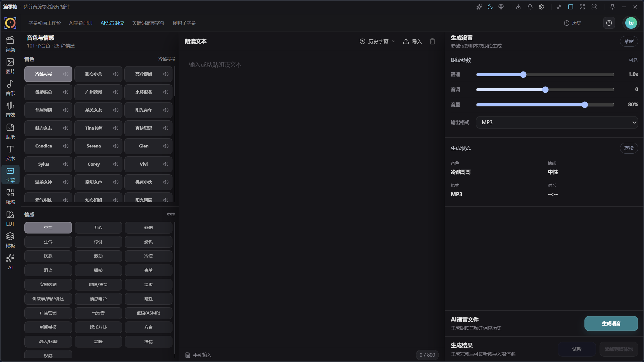Switch to the AI字幕识别 tab
Image resolution: width=644 pixels, height=362 pixels.
click(81, 23)
